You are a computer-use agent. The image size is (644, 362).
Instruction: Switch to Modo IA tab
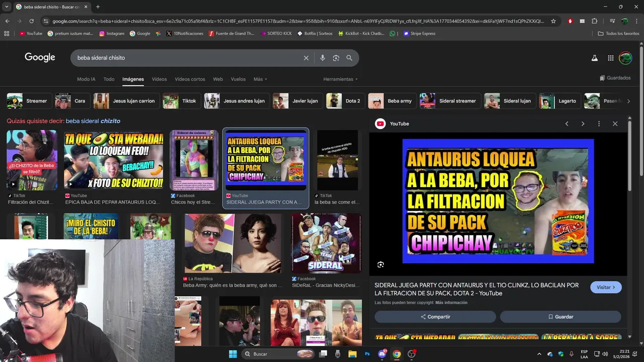(x=86, y=79)
